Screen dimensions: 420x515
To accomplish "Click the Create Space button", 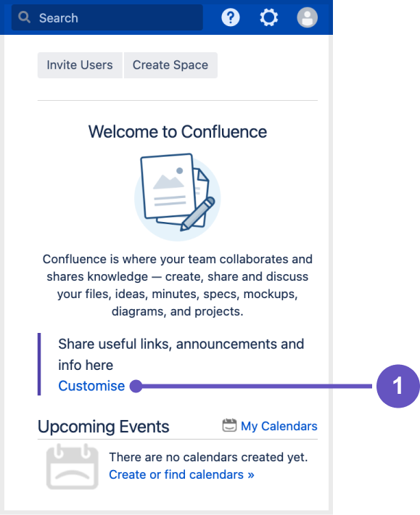I will coord(170,65).
